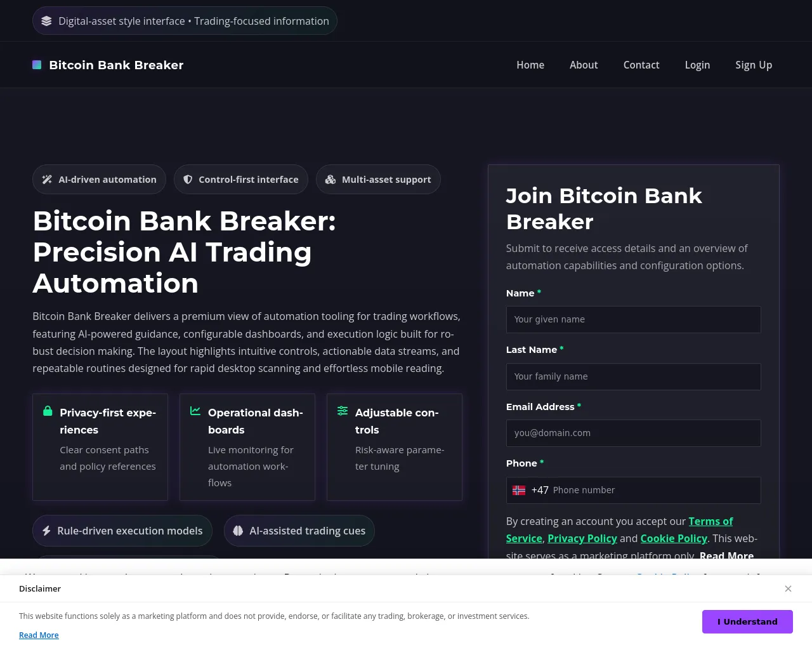This screenshot has width=812, height=650.
Task: Click the shield Control-first interface icon
Action: (x=188, y=180)
